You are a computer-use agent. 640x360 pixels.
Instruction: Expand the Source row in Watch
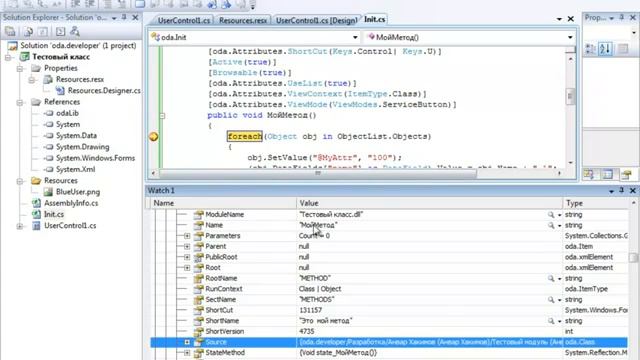point(187,342)
